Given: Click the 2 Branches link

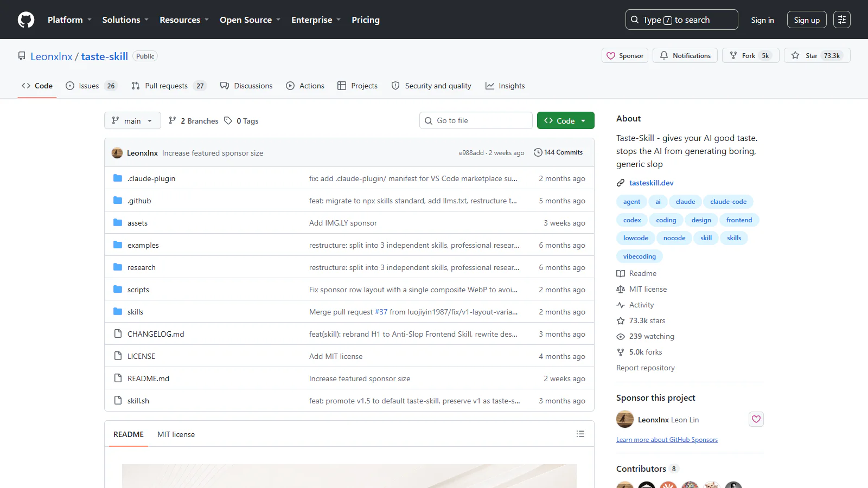Looking at the screenshot, I should (194, 120).
